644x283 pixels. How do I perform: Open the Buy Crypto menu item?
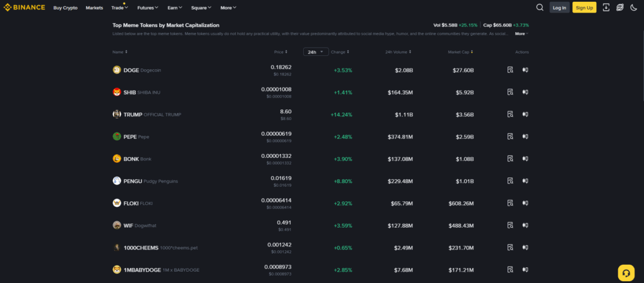coord(65,8)
